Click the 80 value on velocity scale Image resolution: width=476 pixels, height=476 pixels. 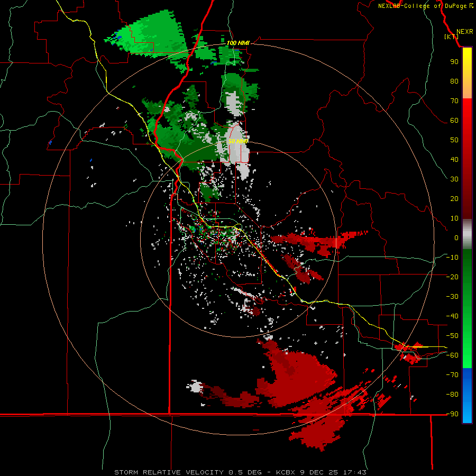pos(454,81)
